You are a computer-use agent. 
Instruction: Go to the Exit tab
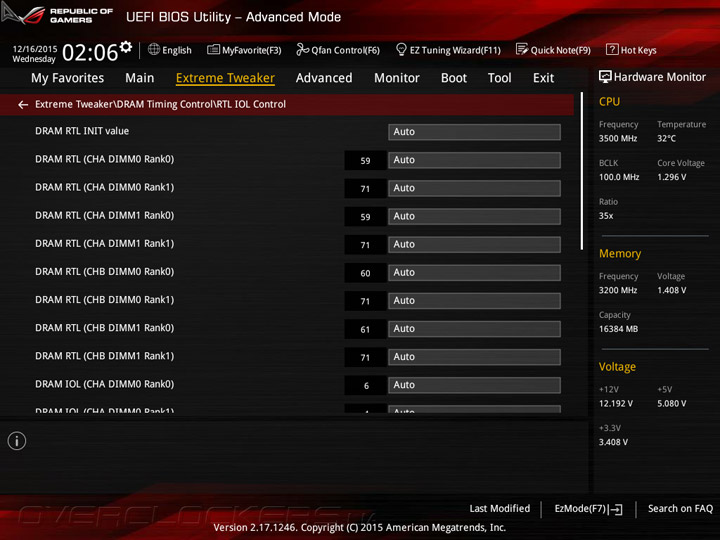pos(543,78)
